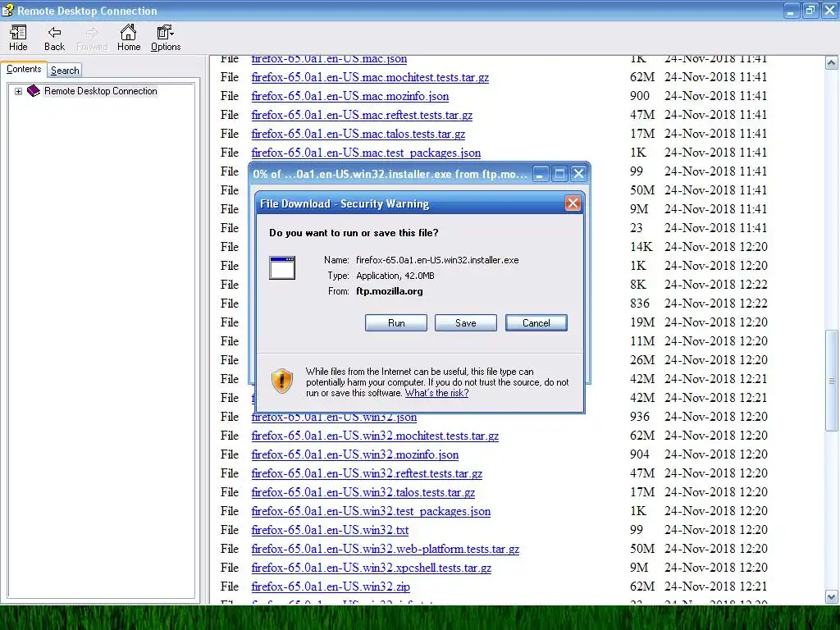Switch to the Contents tab
This screenshot has width=840, height=630.
[x=24, y=69]
